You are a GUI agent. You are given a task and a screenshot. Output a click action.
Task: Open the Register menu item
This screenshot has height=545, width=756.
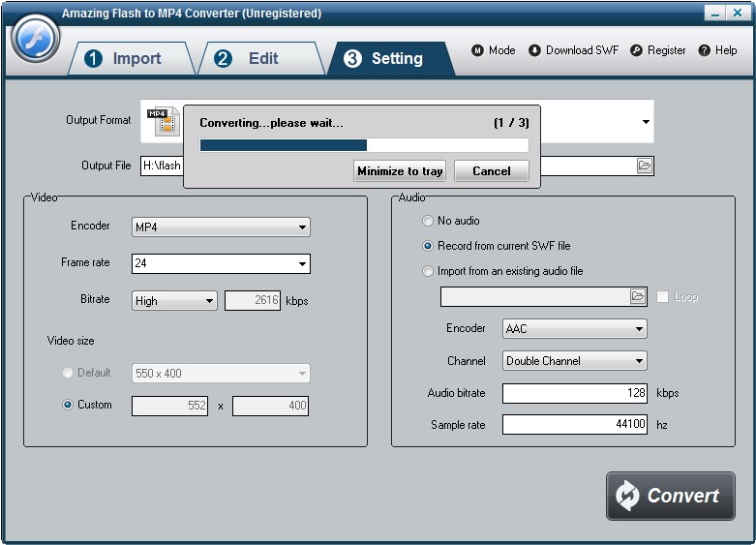click(x=657, y=50)
